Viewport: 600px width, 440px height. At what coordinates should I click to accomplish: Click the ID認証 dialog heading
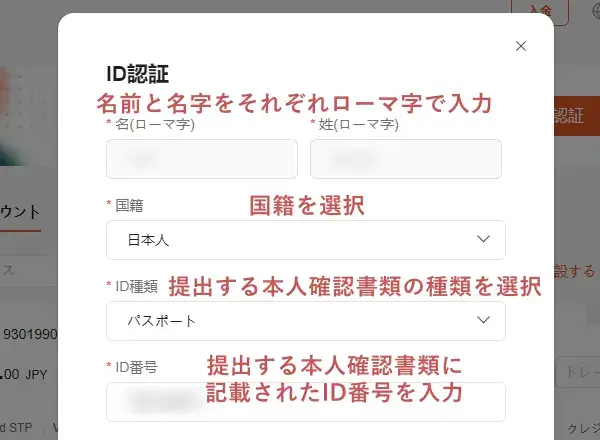[137, 74]
